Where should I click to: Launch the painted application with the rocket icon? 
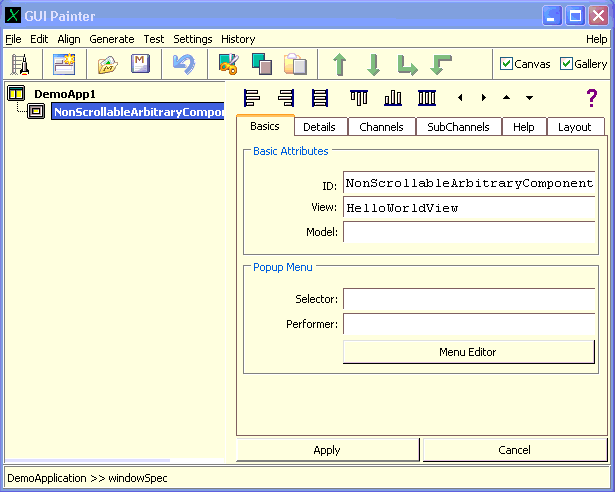click(x=20, y=64)
